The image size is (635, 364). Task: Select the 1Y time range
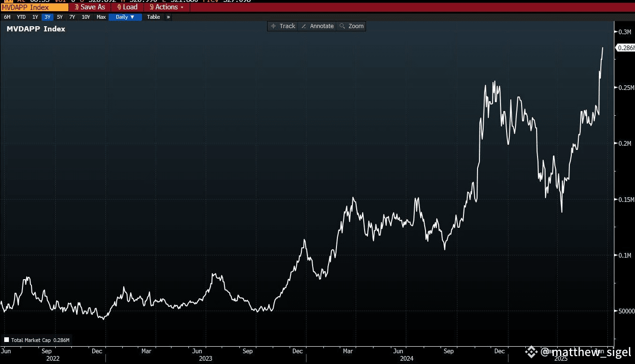click(35, 17)
